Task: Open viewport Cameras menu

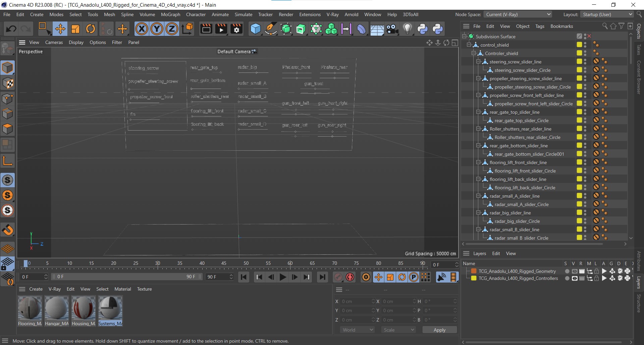Action: pyautogui.click(x=54, y=42)
